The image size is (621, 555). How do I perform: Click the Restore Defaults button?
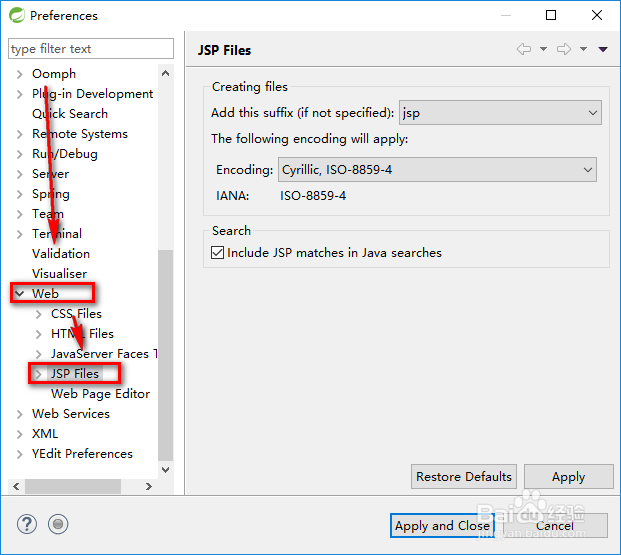pyautogui.click(x=464, y=477)
